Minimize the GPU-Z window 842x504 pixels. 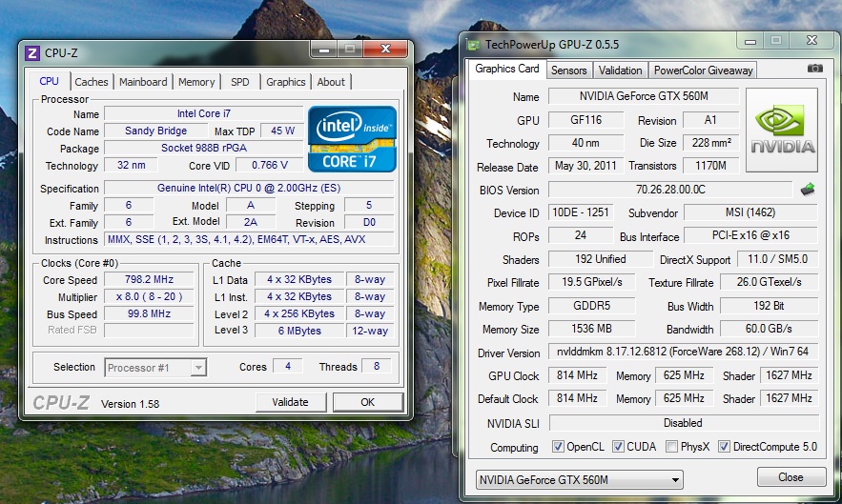coord(750,41)
